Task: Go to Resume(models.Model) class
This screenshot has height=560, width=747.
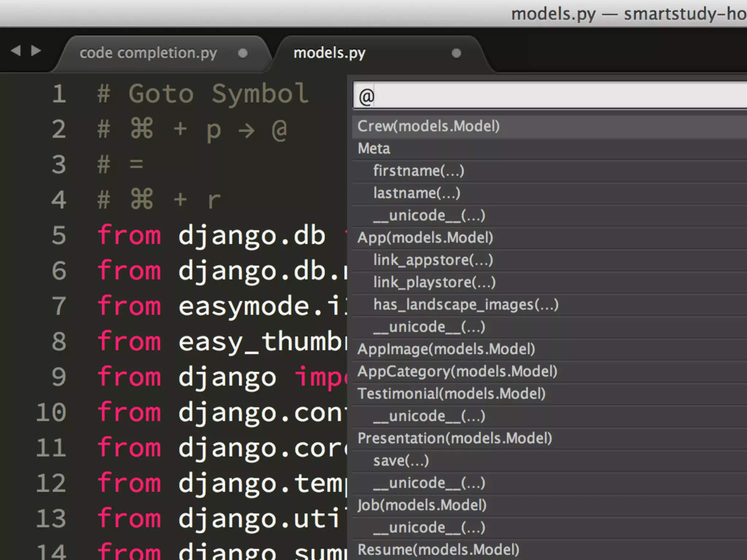Action: coord(550,550)
